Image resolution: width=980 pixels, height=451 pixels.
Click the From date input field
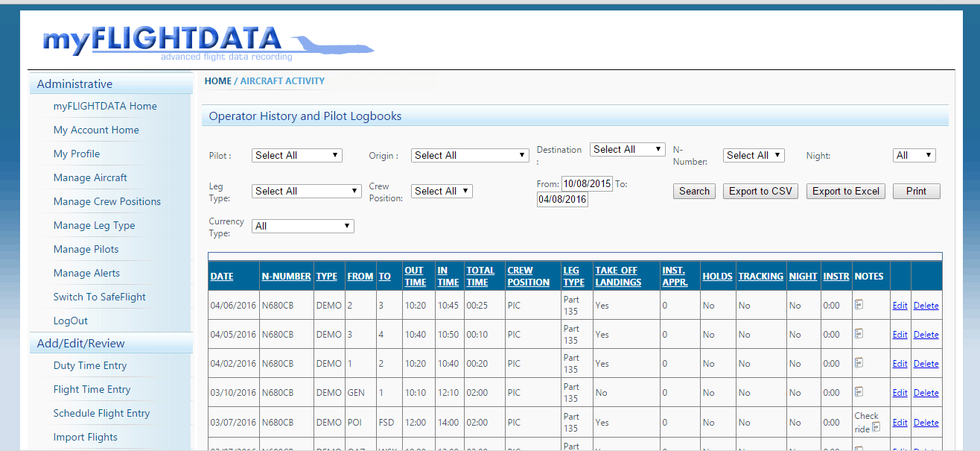click(587, 183)
